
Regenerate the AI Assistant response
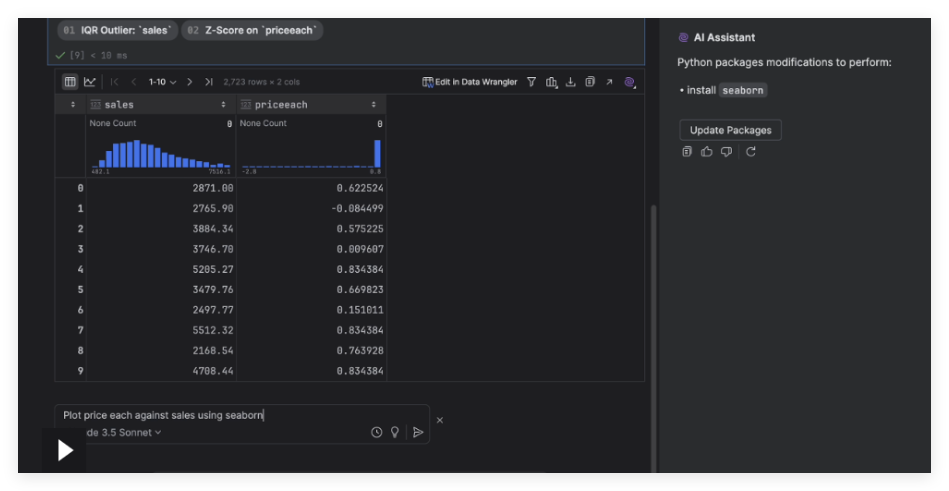(750, 152)
